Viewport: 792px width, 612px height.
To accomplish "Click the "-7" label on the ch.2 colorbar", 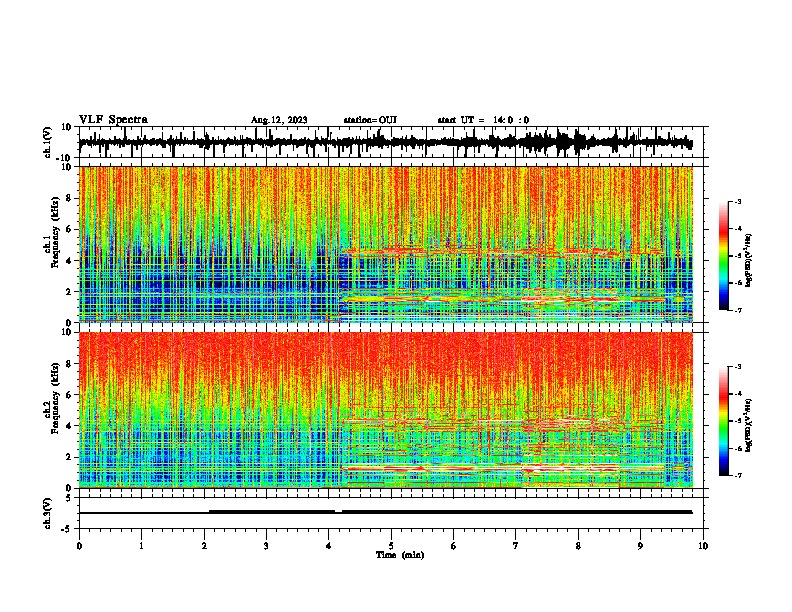I will point(738,475).
